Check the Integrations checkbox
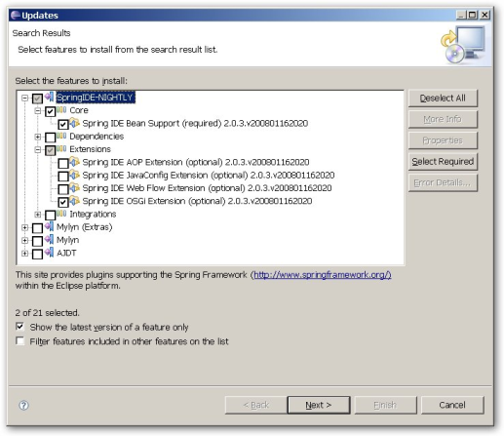This screenshot has width=504, height=436. (x=51, y=215)
